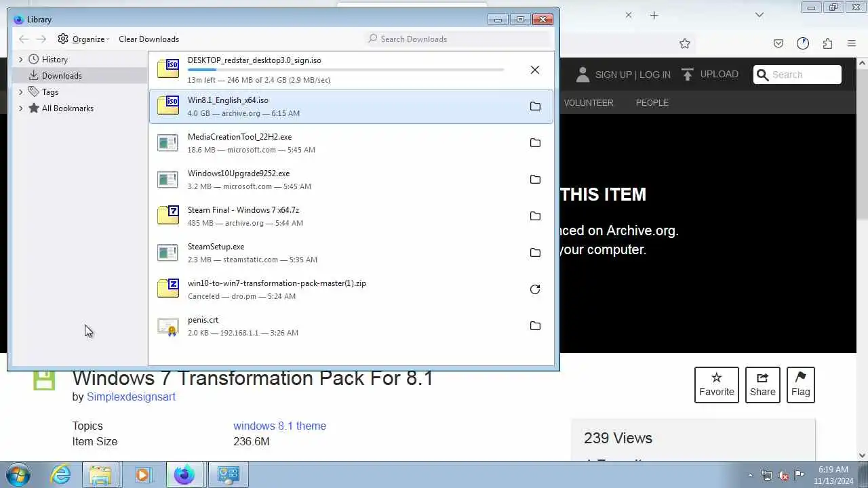
Task: Click the Archive.org Search box
Action: pyautogui.click(x=797, y=75)
